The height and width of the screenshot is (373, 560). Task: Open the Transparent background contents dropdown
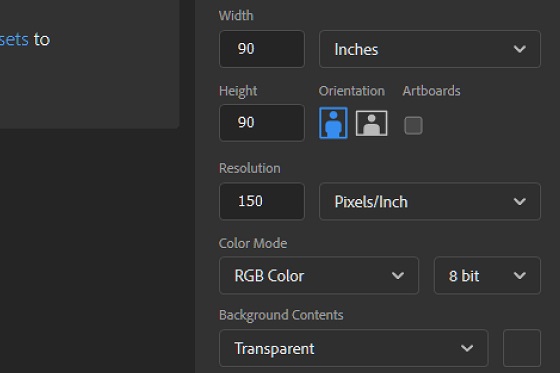coord(354,348)
